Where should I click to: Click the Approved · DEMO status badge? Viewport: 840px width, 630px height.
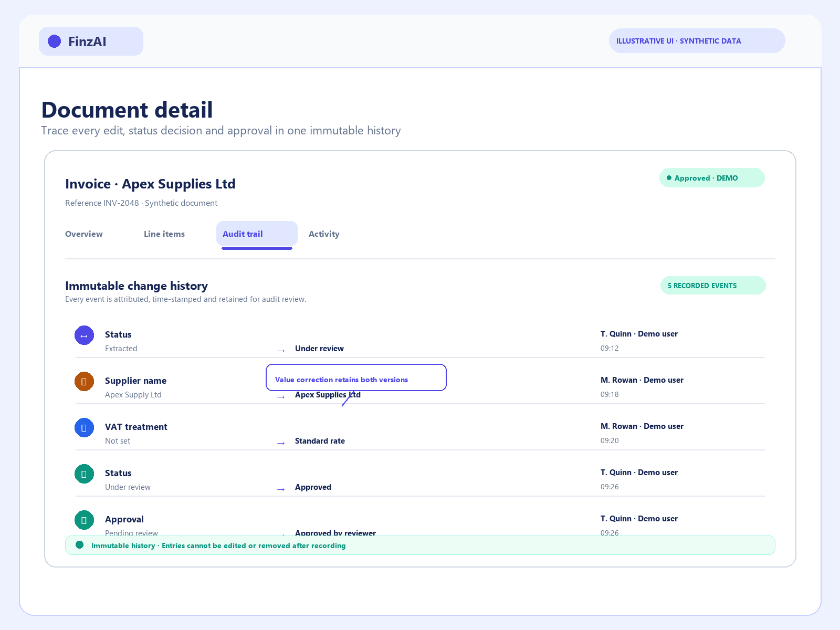[712, 178]
